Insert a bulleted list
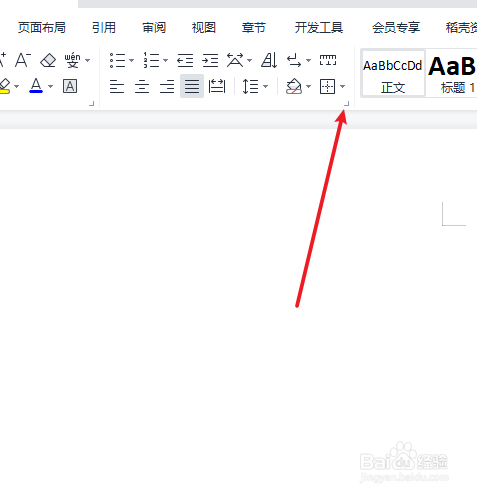 [x=117, y=60]
